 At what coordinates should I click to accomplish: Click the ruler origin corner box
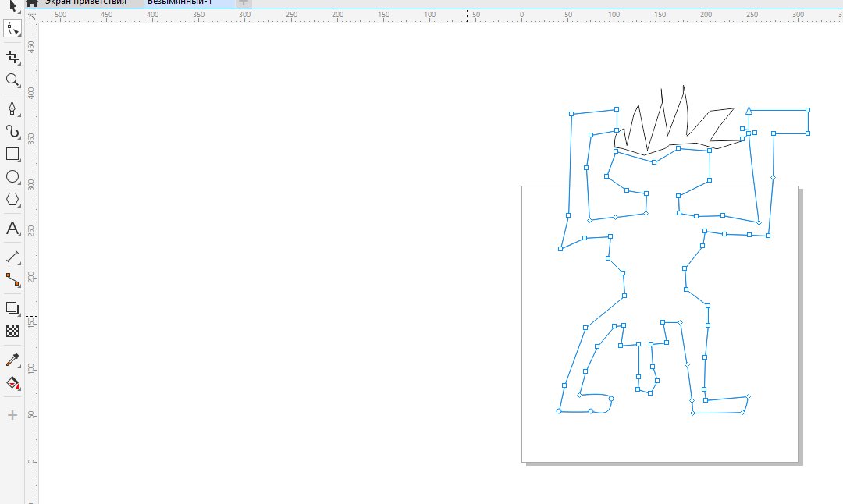point(31,15)
